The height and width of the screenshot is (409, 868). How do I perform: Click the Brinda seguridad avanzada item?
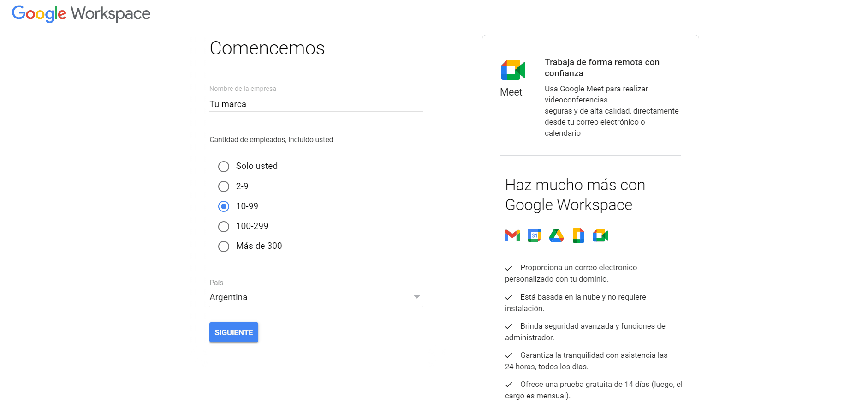(585, 331)
